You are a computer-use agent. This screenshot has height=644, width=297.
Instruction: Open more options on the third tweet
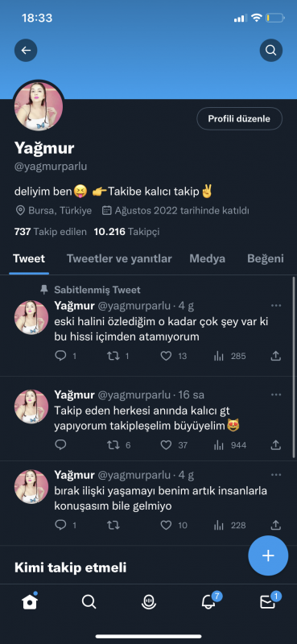click(x=276, y=475)
